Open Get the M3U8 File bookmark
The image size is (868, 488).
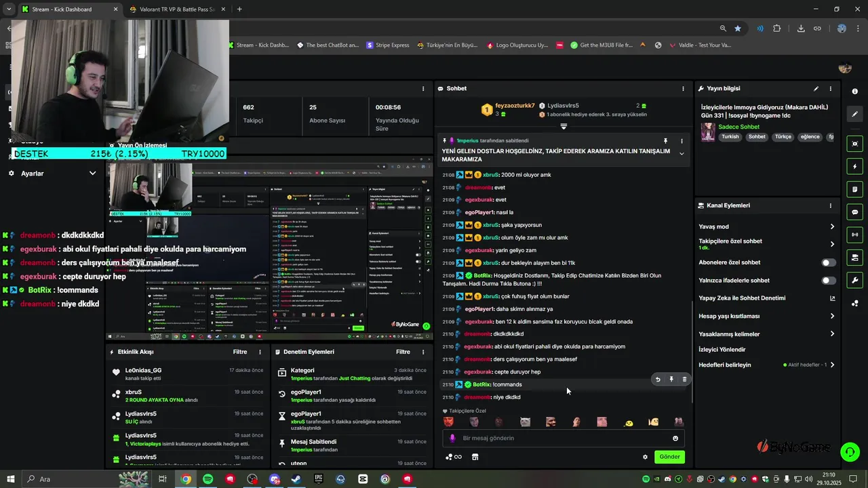coord(601,45)
